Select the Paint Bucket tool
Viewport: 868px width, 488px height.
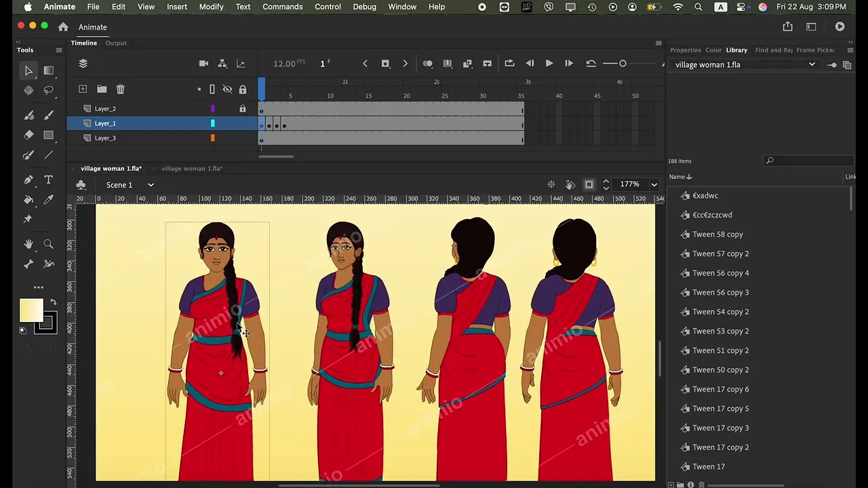[x=28, y=200]
